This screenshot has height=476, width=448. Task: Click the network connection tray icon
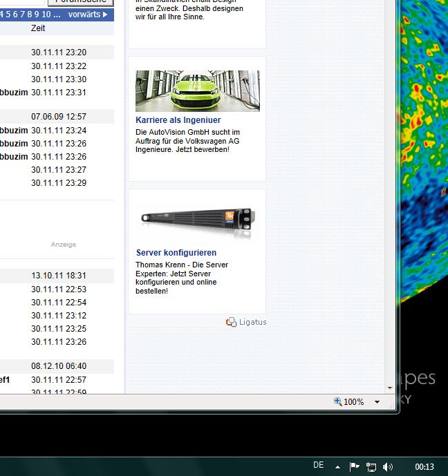371,467
